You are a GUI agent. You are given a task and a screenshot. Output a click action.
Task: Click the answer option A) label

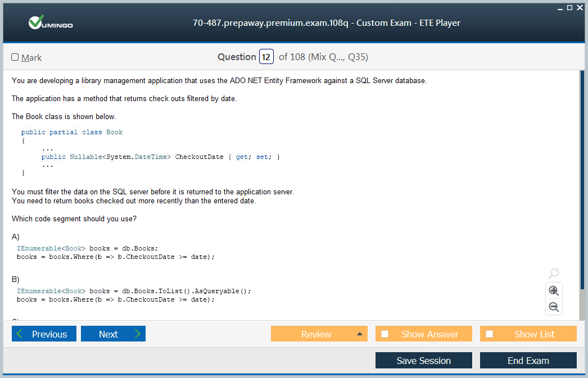point(15,237)
